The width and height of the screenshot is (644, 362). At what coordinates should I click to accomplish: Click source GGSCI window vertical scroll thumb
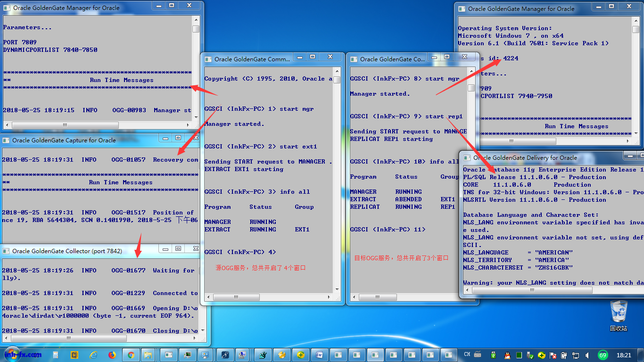[x=337, y=80]
